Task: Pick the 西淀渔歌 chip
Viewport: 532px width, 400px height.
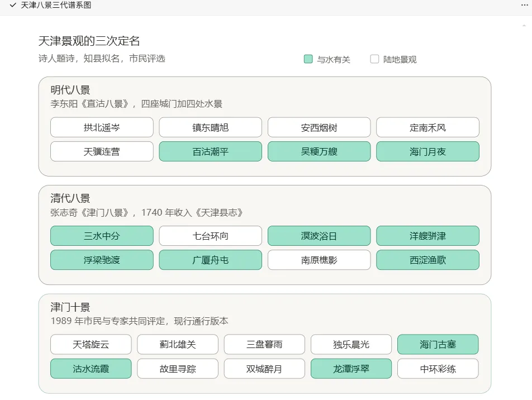Action: 427,260
